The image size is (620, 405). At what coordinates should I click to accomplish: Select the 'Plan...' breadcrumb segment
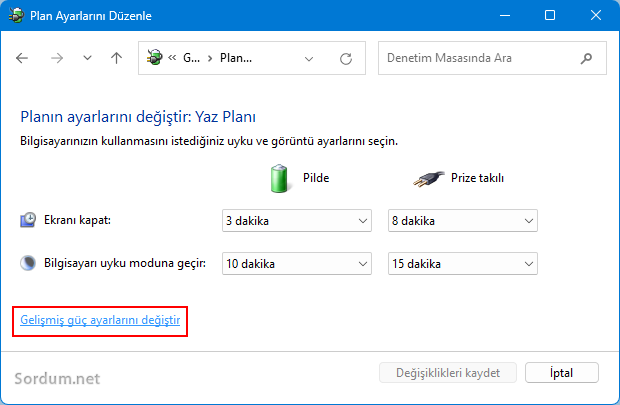tap(236, 58)
